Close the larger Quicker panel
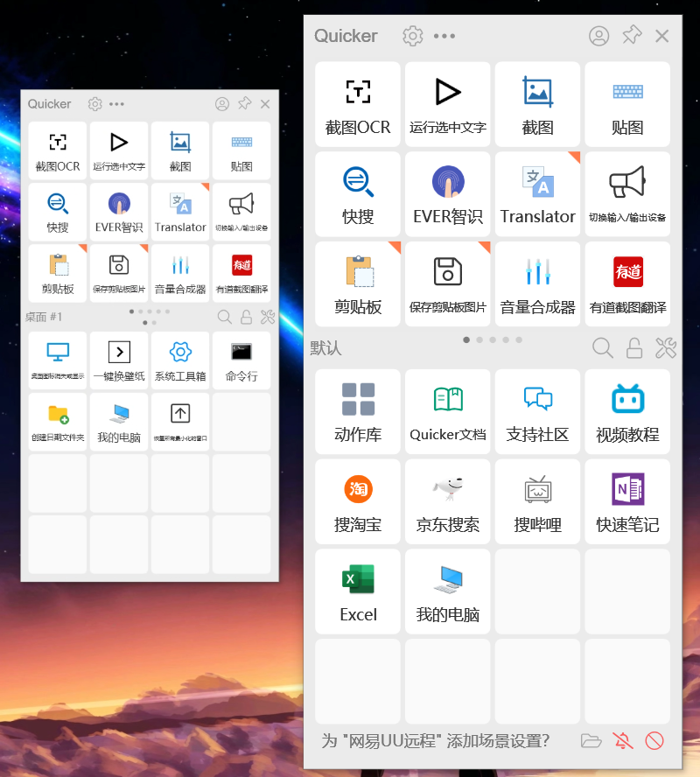This screenshot has width=700, height=777. [x=661, y=36]
